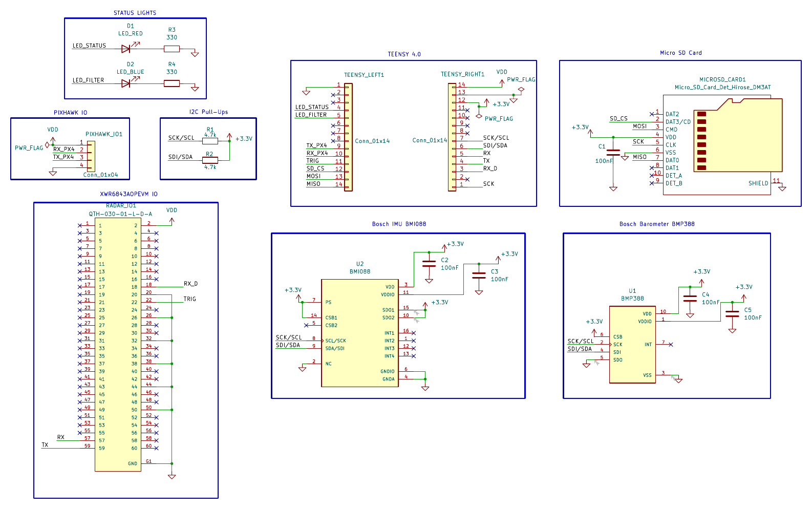
Task: Select the "Conn_01x04" value label
Action: coord(101,175)
